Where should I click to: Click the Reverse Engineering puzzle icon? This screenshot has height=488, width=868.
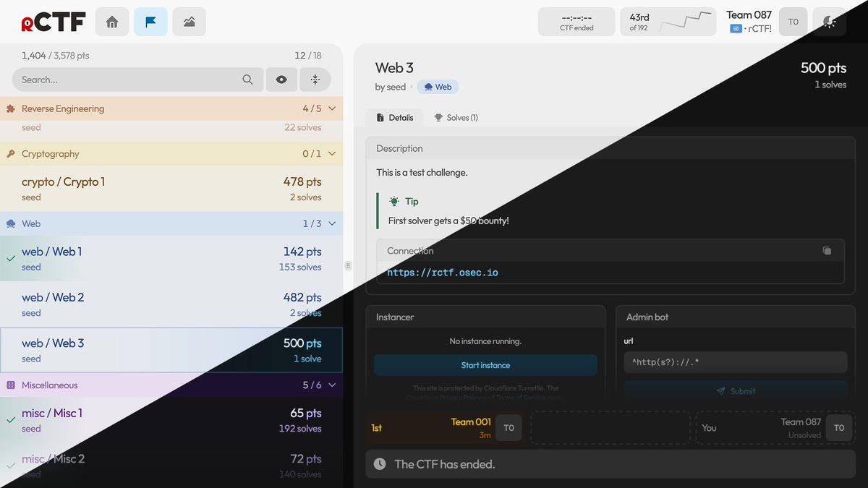[x=11, y=108]
